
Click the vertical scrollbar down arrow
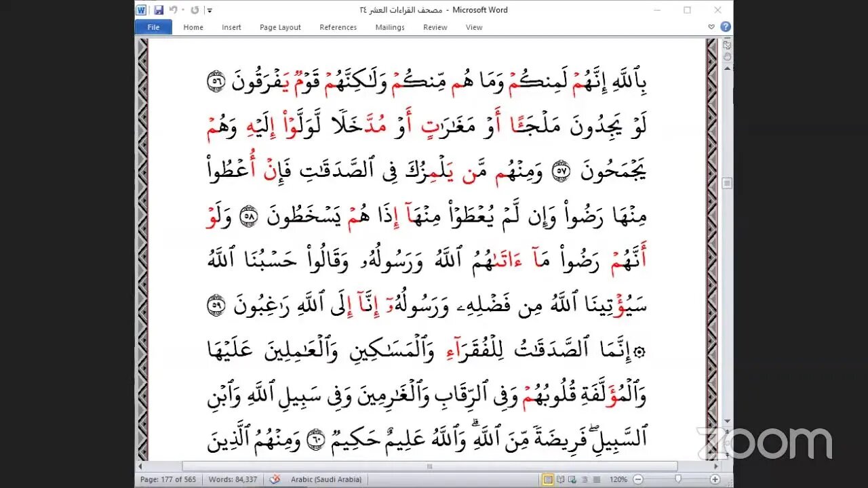(726, 422)
